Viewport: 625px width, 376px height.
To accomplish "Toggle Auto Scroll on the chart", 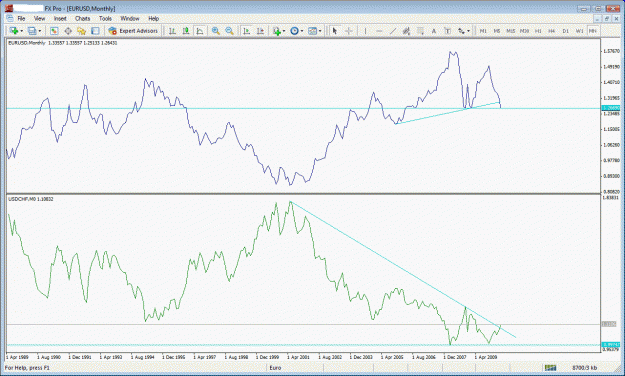I will 247,31.
